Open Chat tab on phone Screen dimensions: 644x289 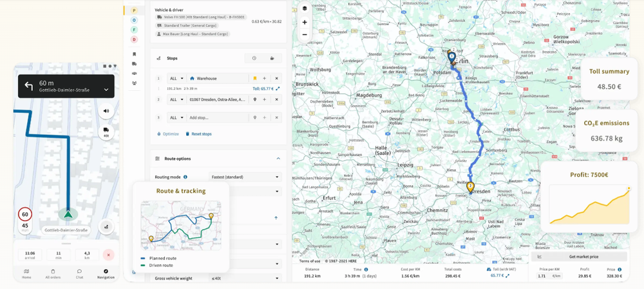[79, 274]
